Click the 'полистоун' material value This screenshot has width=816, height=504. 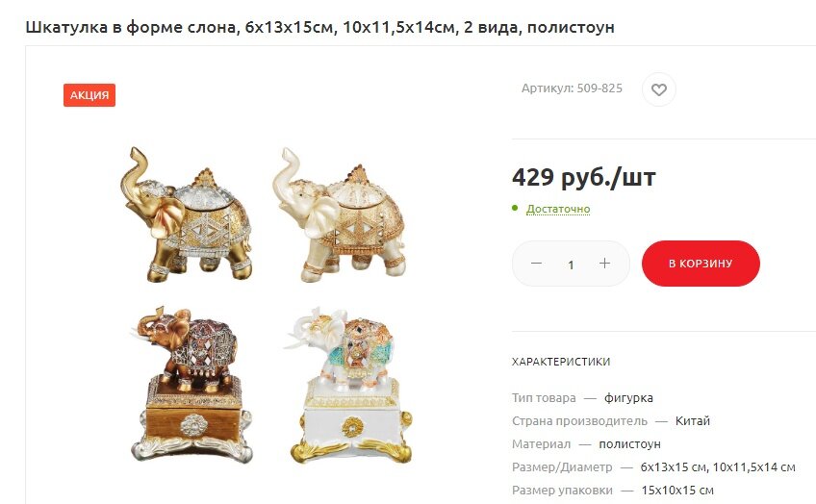(x=629, y=444)
